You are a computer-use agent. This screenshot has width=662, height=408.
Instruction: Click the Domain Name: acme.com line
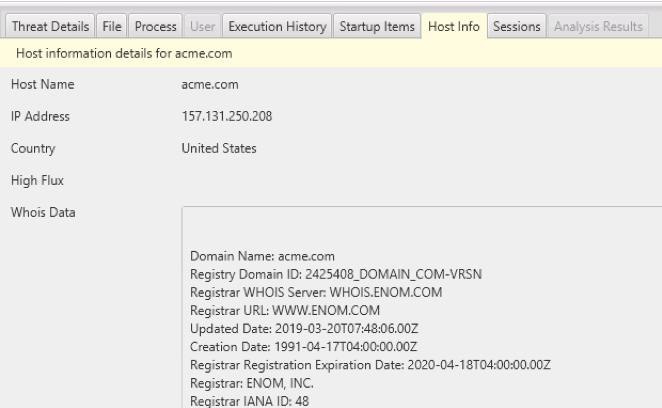coord(262,256)
